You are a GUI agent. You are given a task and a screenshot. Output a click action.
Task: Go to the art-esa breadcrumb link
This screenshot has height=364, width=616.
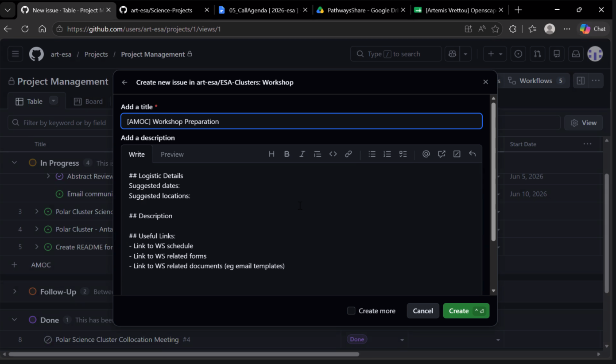pos(61,54)
